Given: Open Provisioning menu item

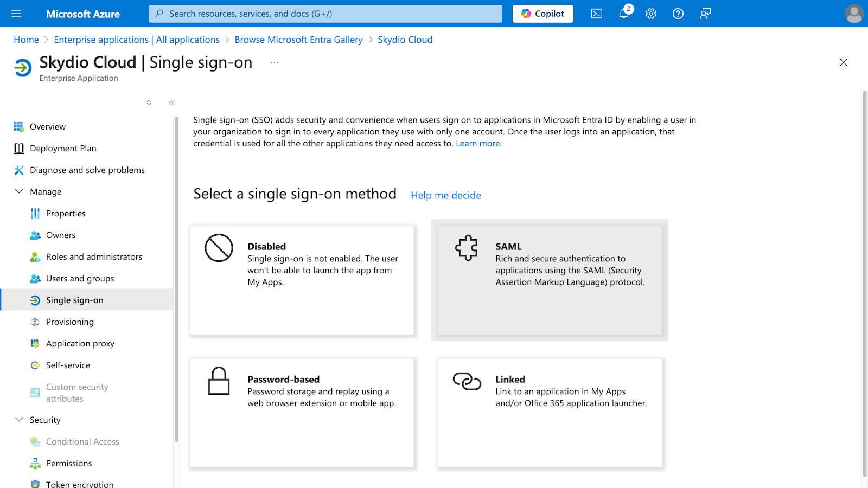Looking at the screenshot, I should coord(87,322).
